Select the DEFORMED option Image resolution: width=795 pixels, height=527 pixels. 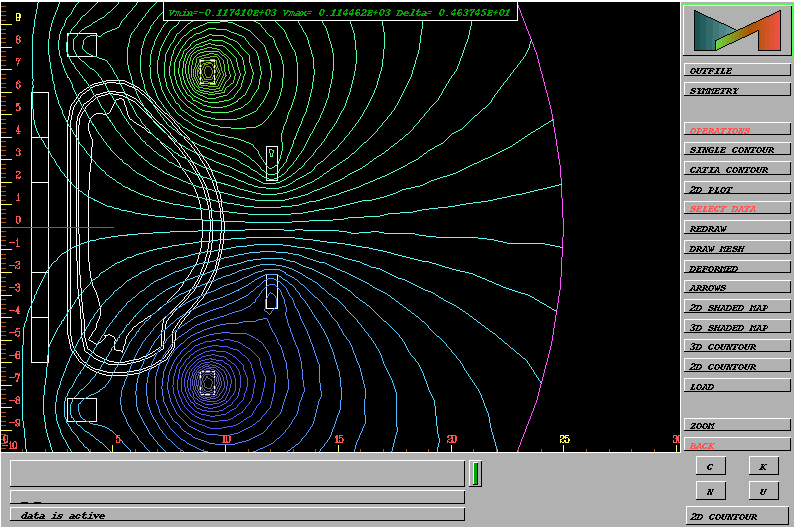pos(737,268)
